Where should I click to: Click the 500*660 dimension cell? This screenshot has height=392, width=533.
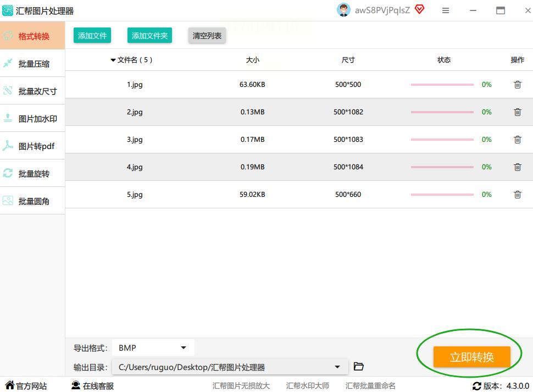tap(348, 195)
